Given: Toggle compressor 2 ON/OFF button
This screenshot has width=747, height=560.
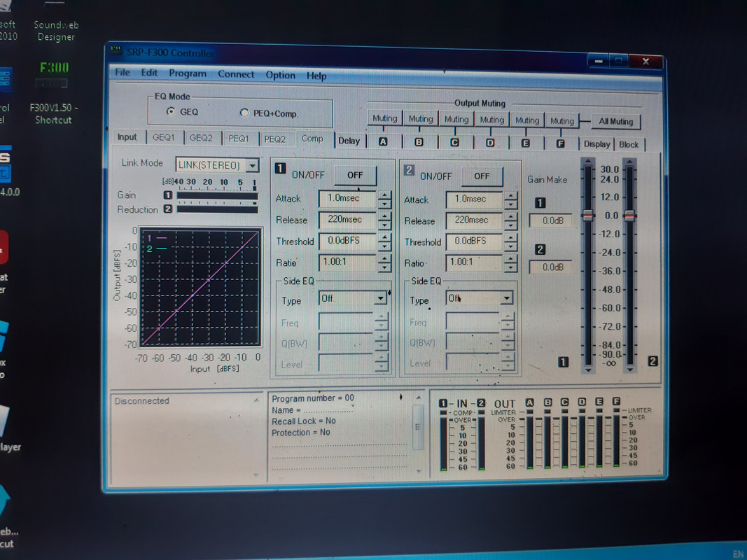Looking at the screenshot, I should click(482, 176).
